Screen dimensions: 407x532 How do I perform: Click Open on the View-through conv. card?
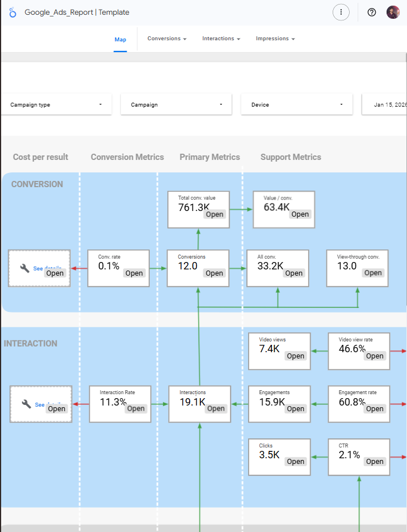pos(373,273)
